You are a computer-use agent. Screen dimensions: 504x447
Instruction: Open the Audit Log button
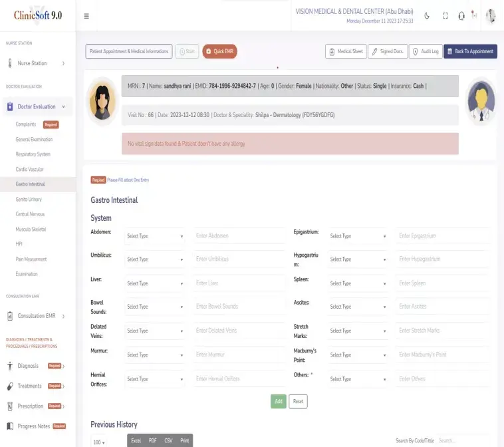[425, 51]
